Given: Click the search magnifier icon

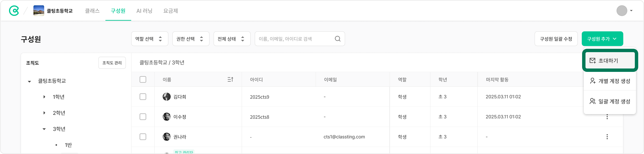Looking at the screenshot, I should (337, 39).
